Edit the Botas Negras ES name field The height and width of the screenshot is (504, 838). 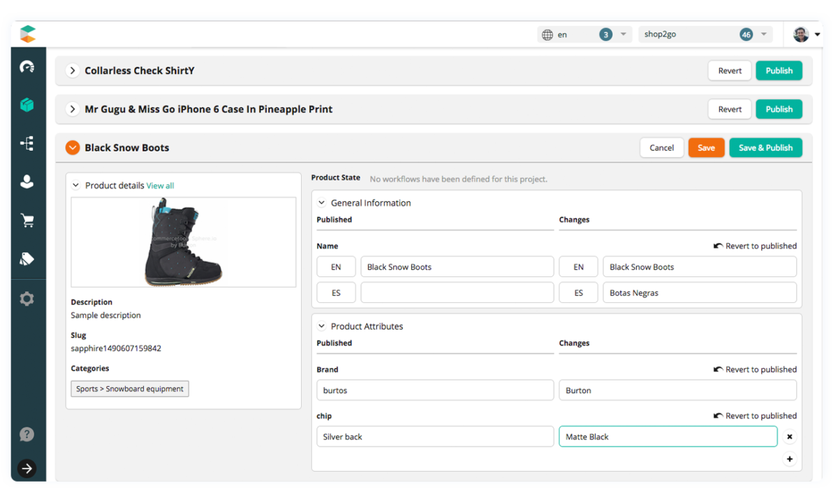pyautogui.click(x=700, y=293)
